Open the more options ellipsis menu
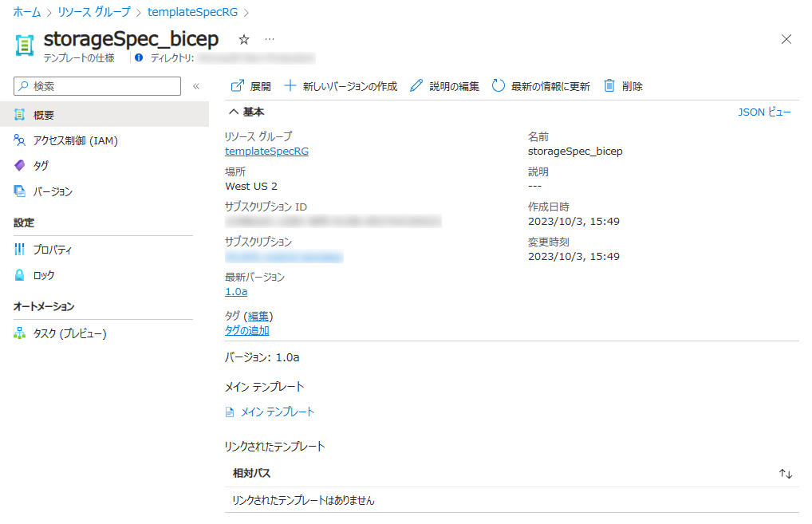 (270, 39)
